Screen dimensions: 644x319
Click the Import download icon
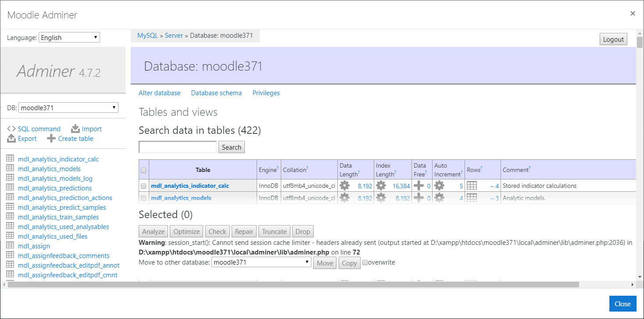[75, 129]
